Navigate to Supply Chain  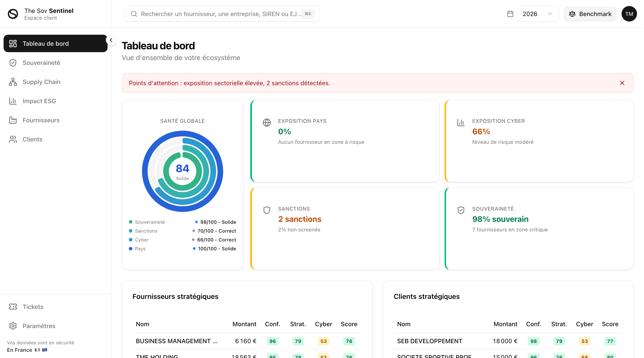55,82
